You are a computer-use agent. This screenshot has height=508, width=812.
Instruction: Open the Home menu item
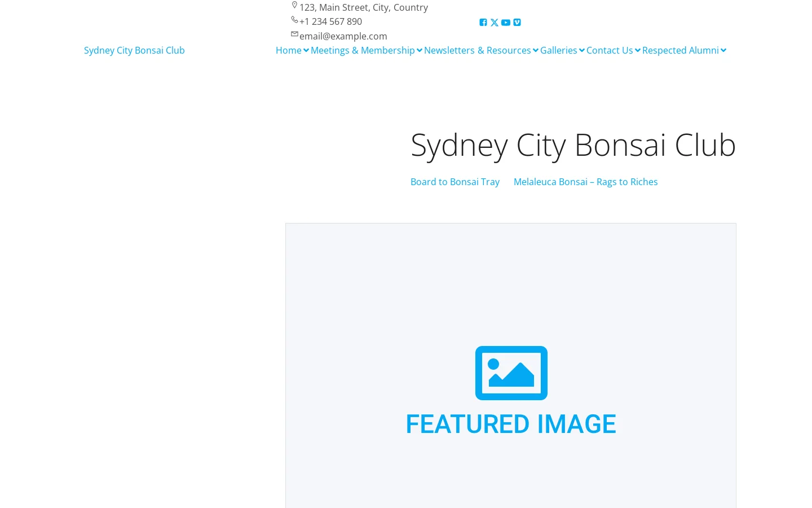[x=289, y=50]
